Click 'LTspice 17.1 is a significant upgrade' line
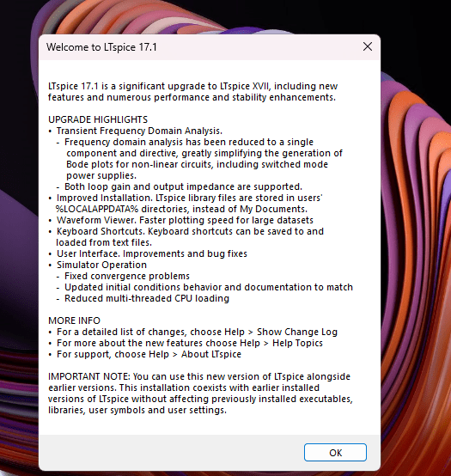This screenshot has width=451, height=476. point(192,86)
